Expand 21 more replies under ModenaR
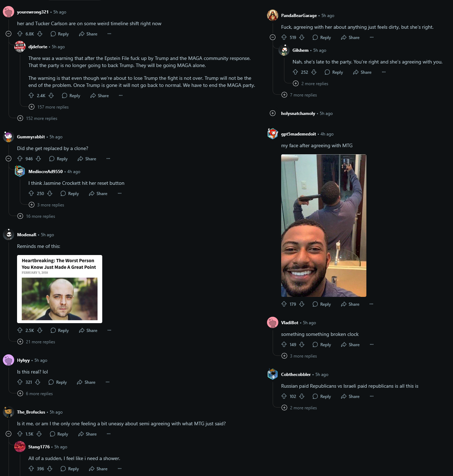 point(37,342)
